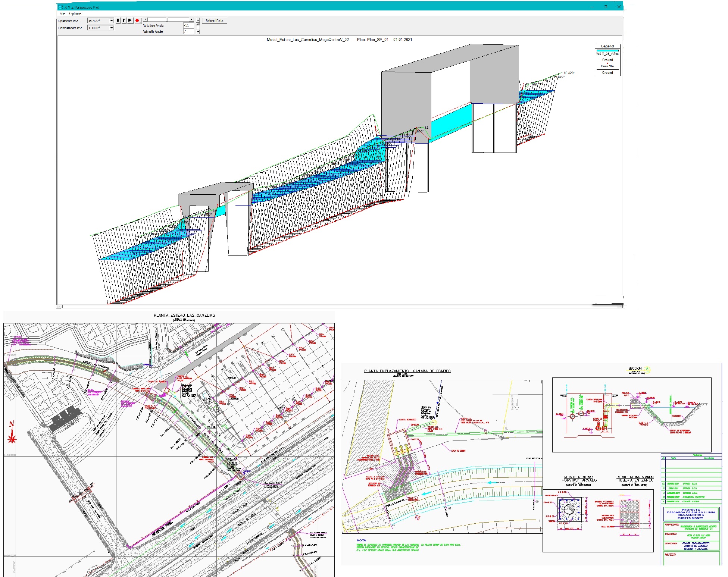Click the Reload Data button
728x577 pixels.
[x=214, y=21]
